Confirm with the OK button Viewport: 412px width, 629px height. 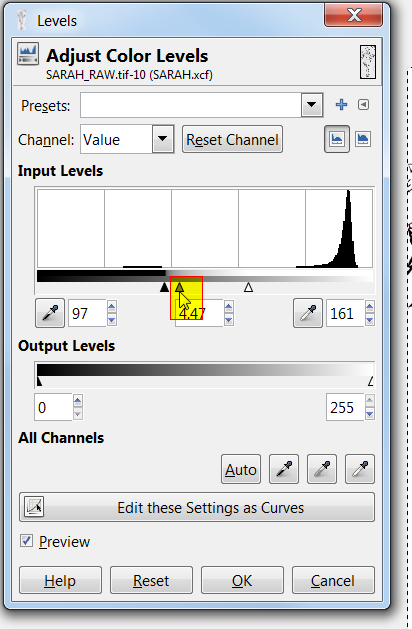click(x=242, y=580)
